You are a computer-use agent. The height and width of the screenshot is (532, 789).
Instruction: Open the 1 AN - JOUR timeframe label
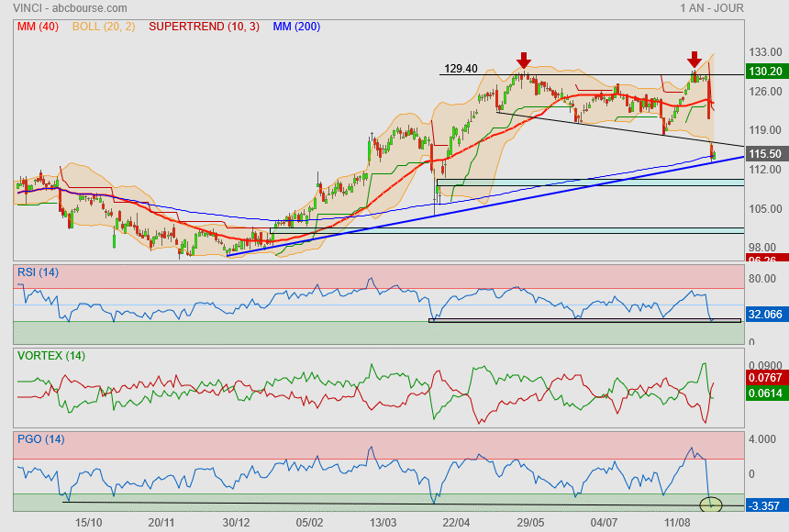point(711,8)
